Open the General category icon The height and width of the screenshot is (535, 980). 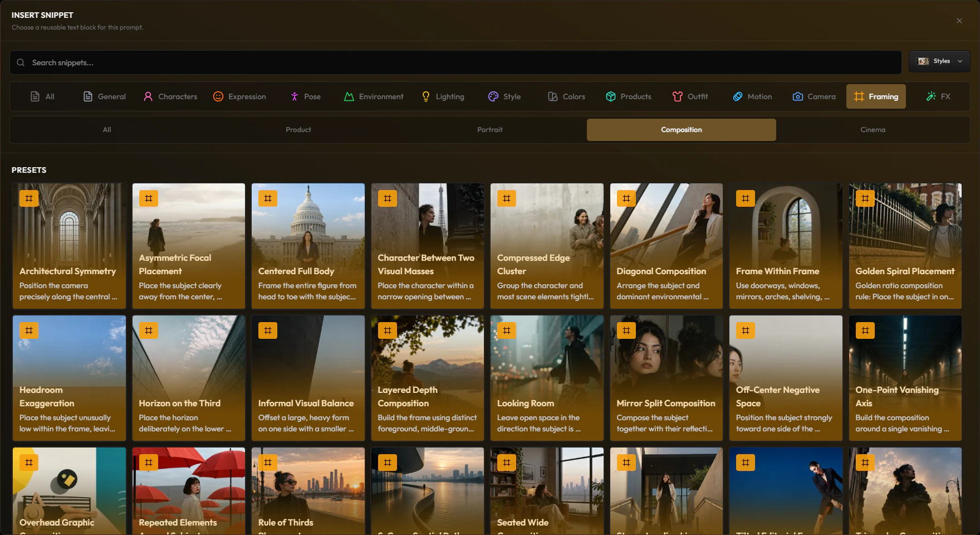coord(88,96)
